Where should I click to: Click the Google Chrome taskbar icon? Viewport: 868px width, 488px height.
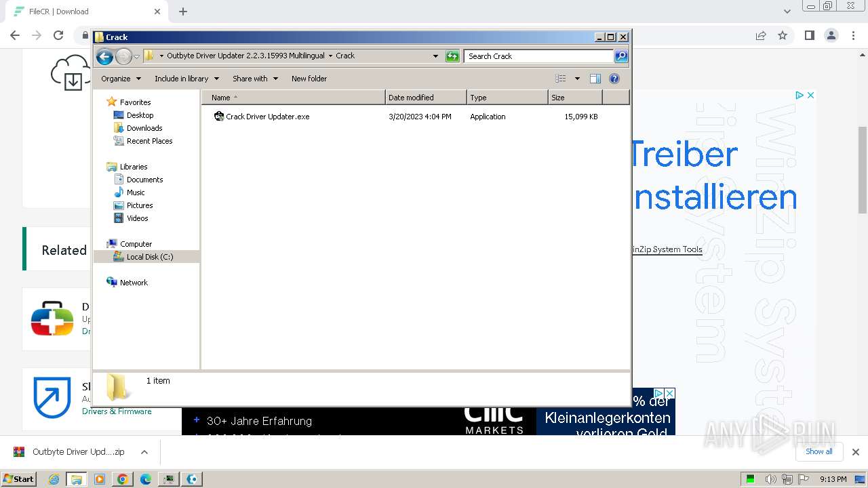coord(123,479)
